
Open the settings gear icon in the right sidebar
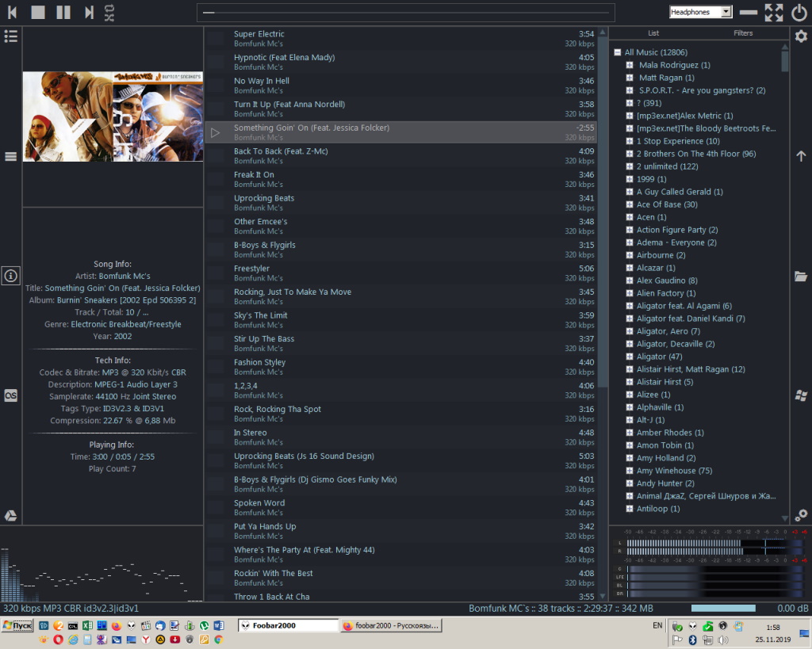pyautogui.click(x=801, y=36)
